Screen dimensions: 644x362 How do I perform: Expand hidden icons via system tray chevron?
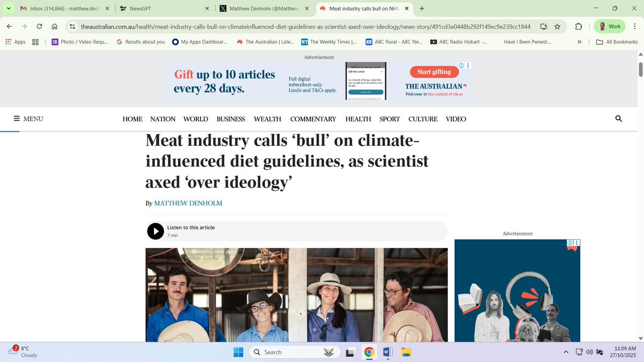(x=565, y=352)
